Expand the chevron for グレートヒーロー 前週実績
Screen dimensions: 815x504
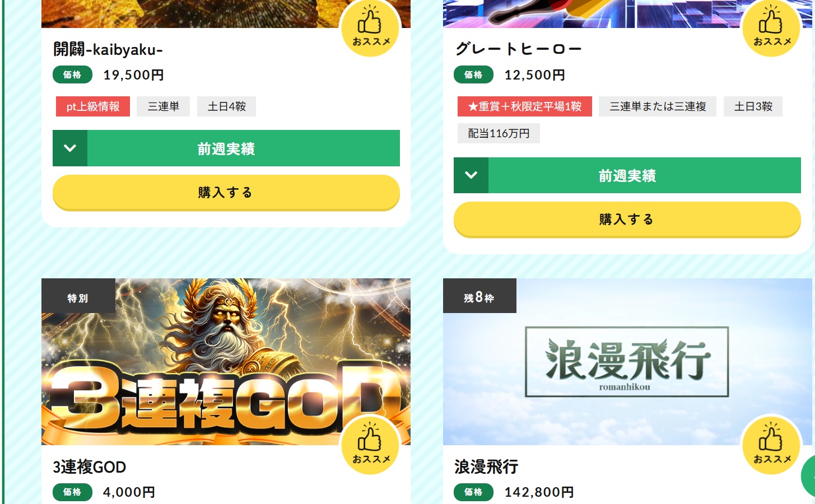(x=471, y=175)
